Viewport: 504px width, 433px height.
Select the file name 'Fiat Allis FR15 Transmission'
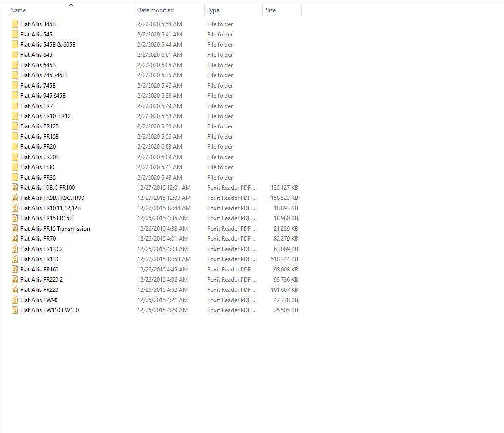click(56, 228)
